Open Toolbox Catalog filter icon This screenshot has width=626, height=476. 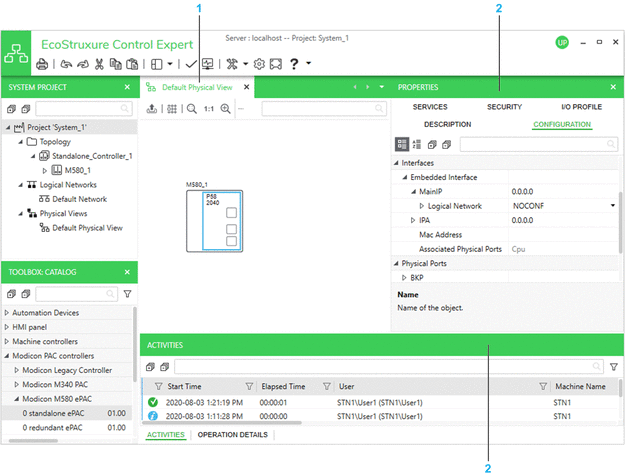pyautogui.click(x=127, y=294)
